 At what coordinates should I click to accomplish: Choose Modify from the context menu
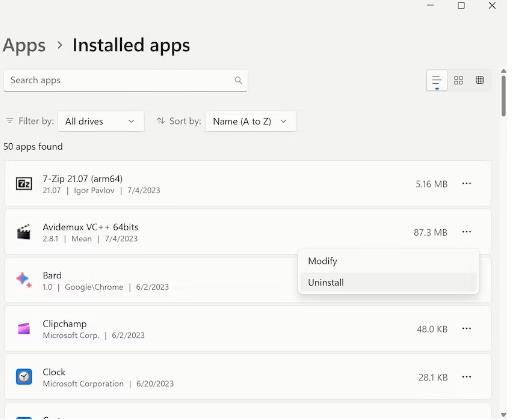[388, 261]
